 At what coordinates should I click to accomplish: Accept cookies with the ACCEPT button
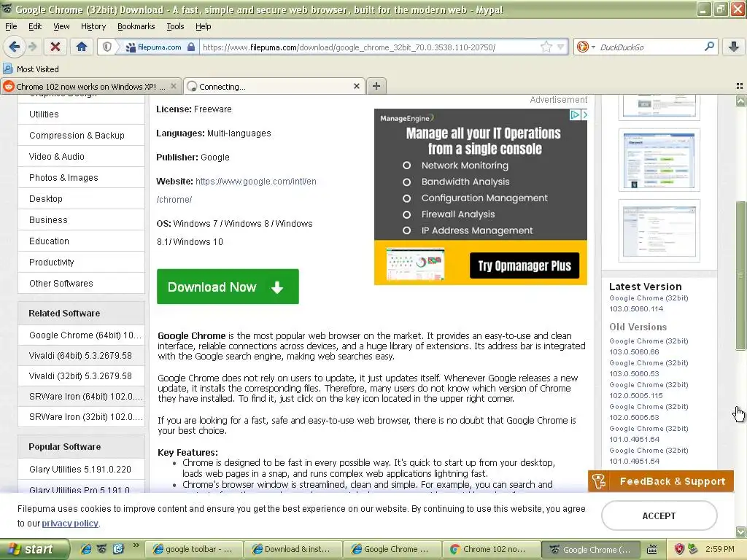tap(659, 516)
